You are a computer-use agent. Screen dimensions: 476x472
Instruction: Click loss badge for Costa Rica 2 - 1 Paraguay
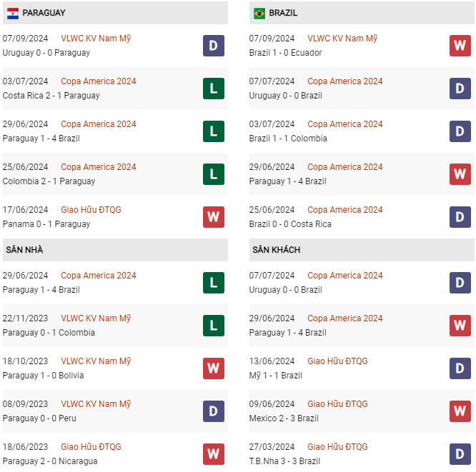[x=213, y=89]
